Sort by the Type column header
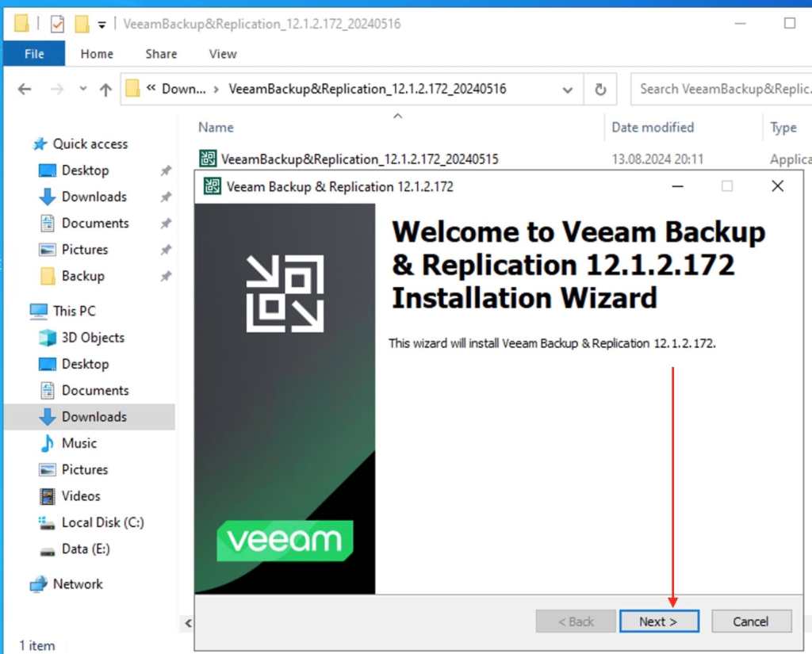 (x=783, y=128)
